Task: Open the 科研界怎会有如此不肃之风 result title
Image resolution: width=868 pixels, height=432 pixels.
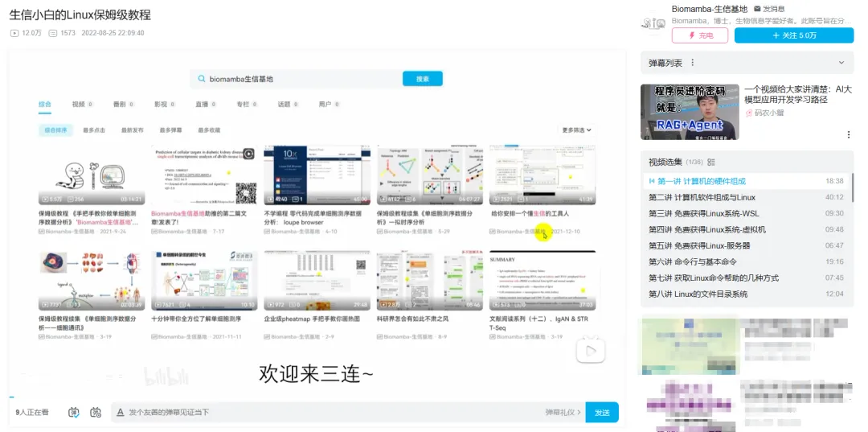Action: (x=412, y=319)
